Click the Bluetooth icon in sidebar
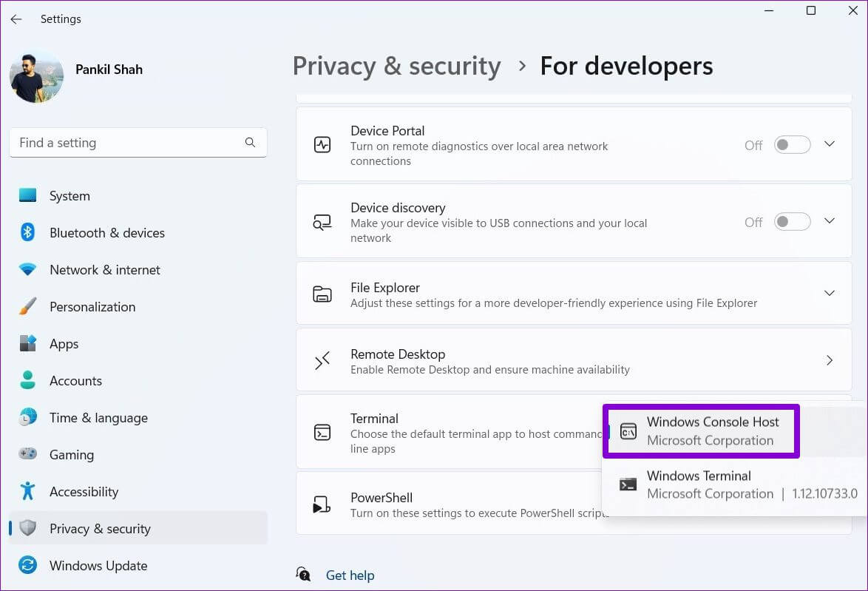The width and height of the screenshot is (868, 591). [x=27, y=232]
